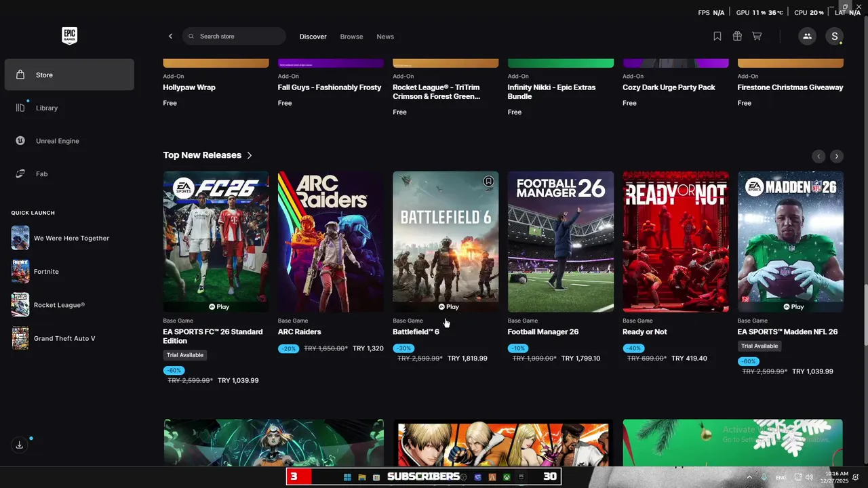
Task: Click the Football Manager 26 title text
Action: (x=543, y=331)
